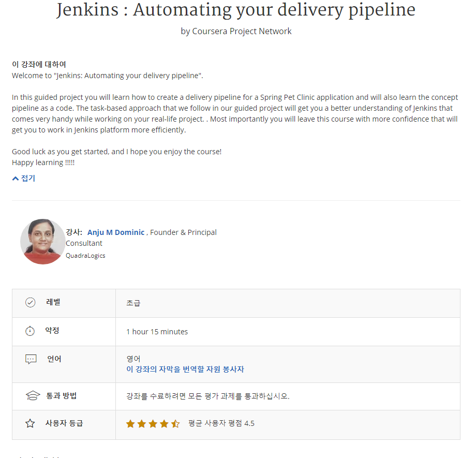
Task: Click the stopwatch schedule icon
Action: (x=30, y=331)
